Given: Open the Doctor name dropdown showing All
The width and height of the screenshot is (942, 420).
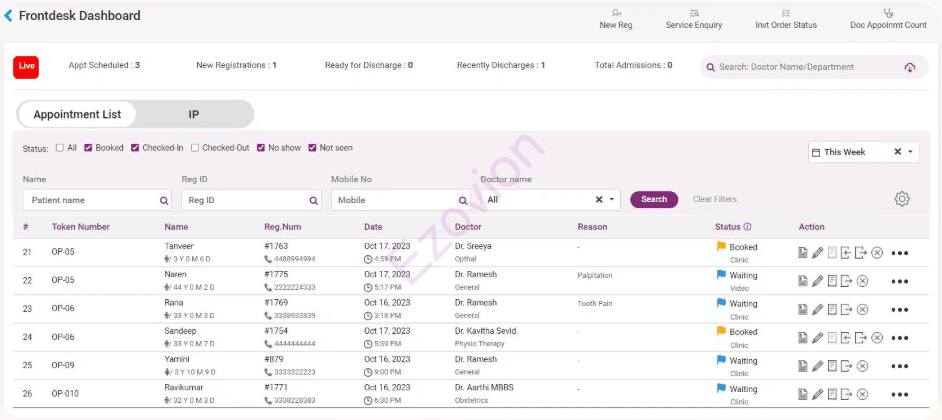Looking at the screenshot, I should (x=613, y=200).
